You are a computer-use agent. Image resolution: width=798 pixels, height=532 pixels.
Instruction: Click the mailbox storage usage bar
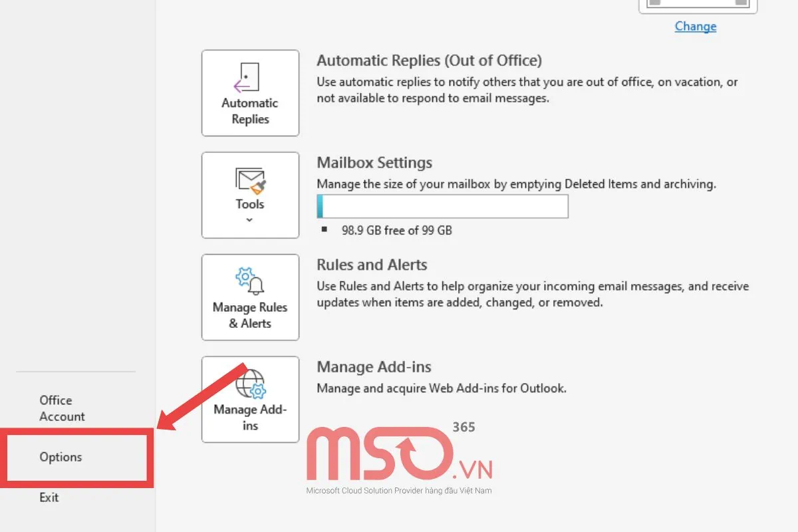click(x=442, y=206)
